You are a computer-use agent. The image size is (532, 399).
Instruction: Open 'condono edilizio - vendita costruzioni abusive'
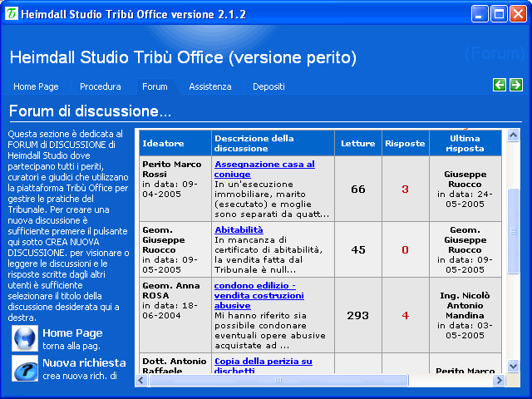259,296
